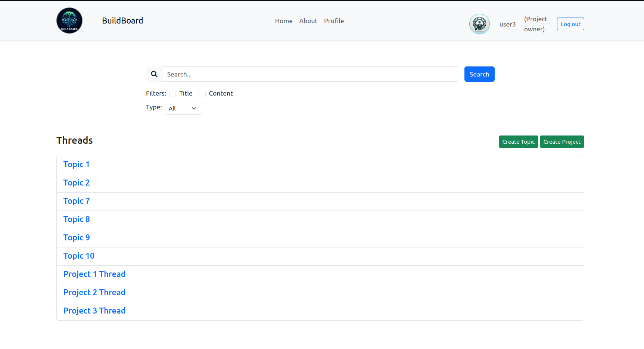Enable the Content filter checkbox
The height and width of the screenshot is (349, 644).
pos(202,94)
